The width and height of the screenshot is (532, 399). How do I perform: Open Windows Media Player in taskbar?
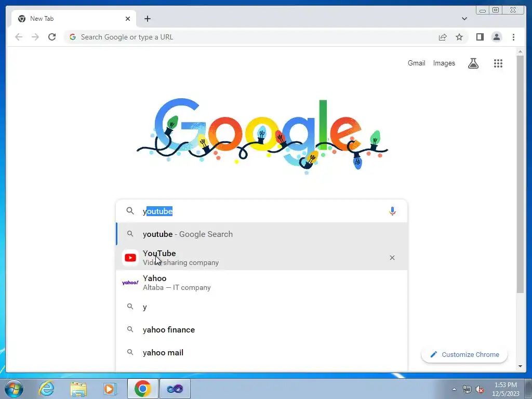110,389
